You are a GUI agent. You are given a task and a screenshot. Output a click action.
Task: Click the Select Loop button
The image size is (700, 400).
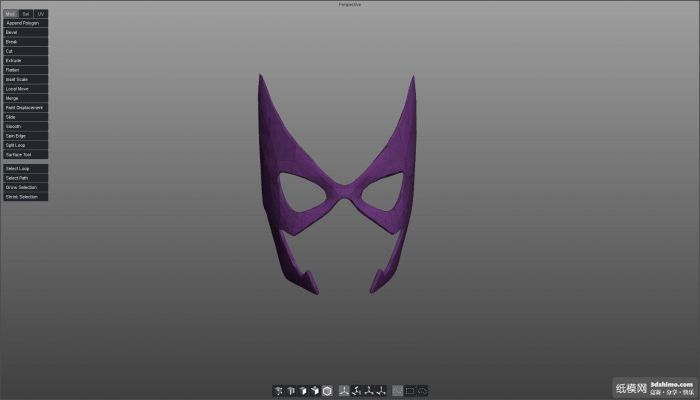pos(25,168)
